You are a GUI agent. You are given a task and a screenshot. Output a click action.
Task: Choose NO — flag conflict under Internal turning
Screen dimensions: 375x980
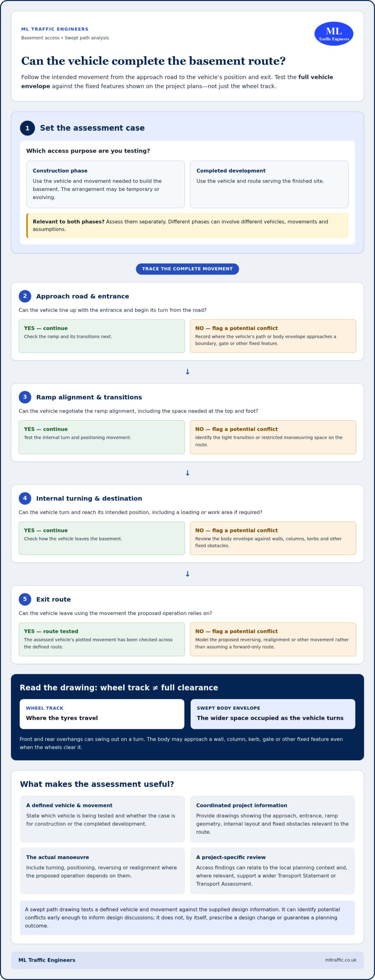pos(273,538)
